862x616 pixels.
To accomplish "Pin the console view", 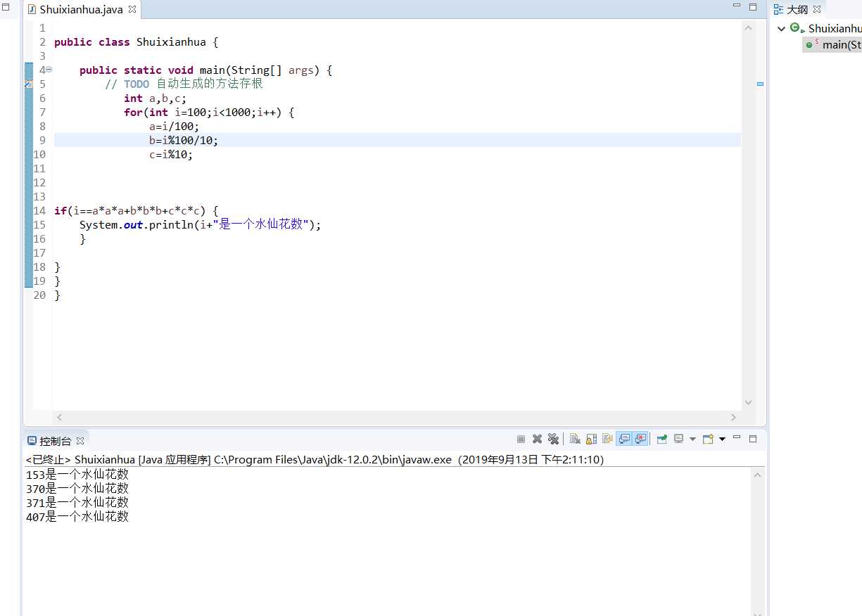I will pyautogui.click(x=662, y=439).
